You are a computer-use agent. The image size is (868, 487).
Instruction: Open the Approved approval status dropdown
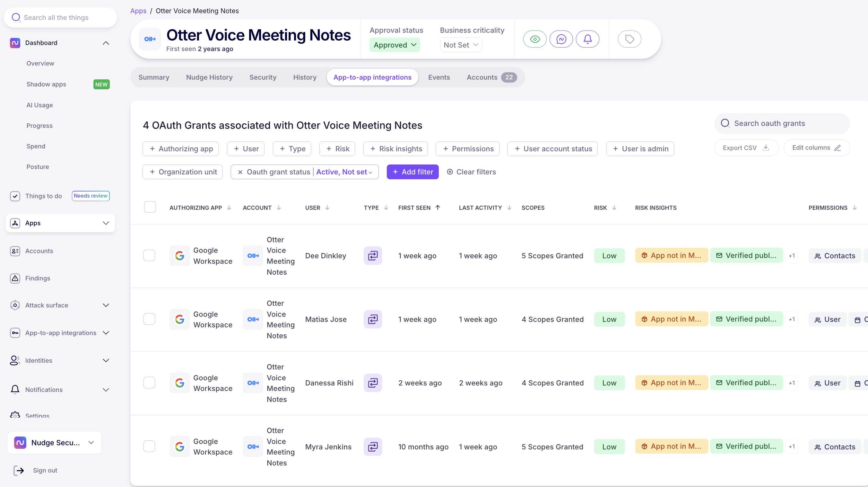tap(395, 45)
